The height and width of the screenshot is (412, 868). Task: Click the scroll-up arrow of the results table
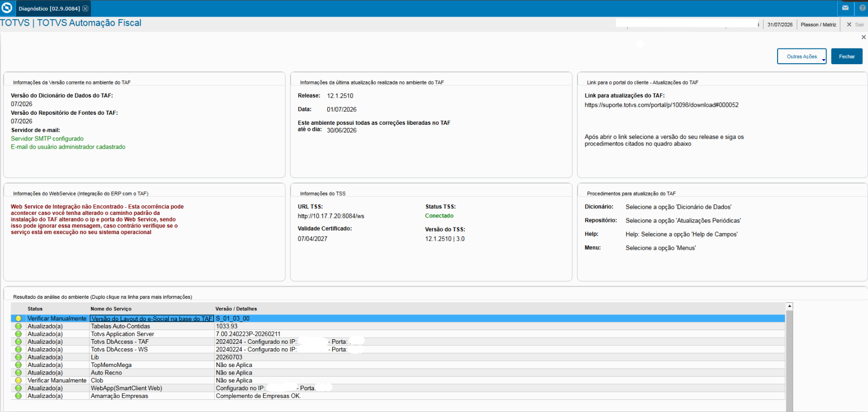click(x=790, y=306)
